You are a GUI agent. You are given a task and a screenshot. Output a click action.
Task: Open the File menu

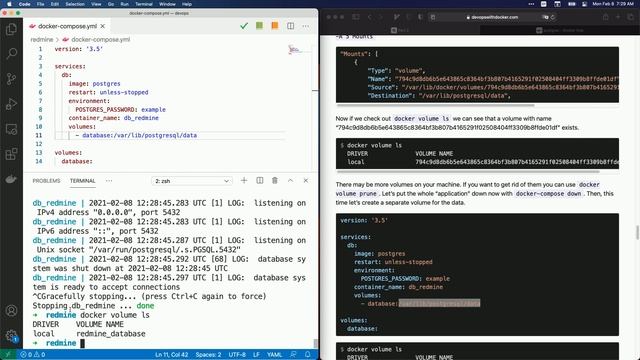tap(40, 4)
